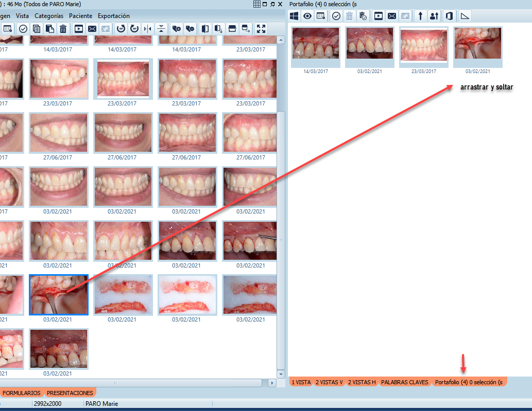Click the triangle angle measure icon

tap(465, 16)
